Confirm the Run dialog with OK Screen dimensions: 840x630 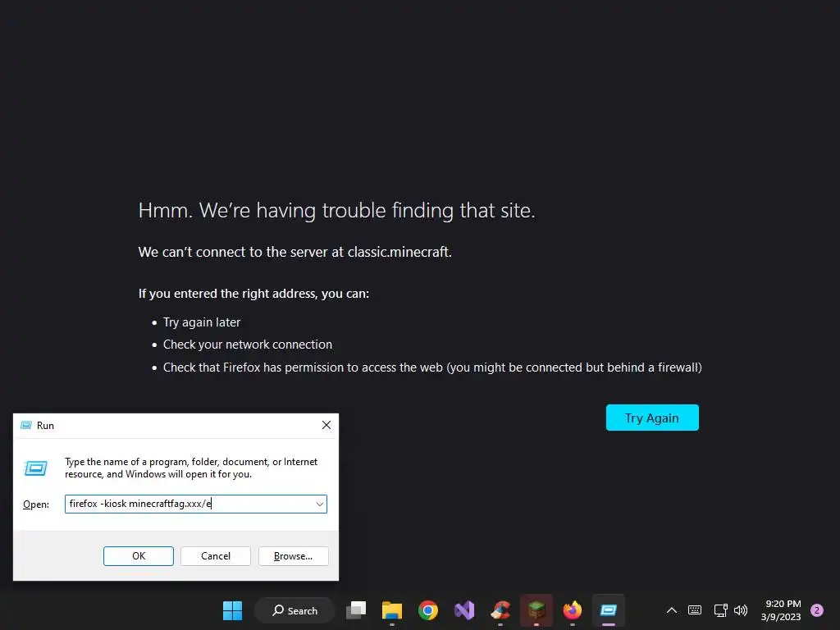point(138,556)
